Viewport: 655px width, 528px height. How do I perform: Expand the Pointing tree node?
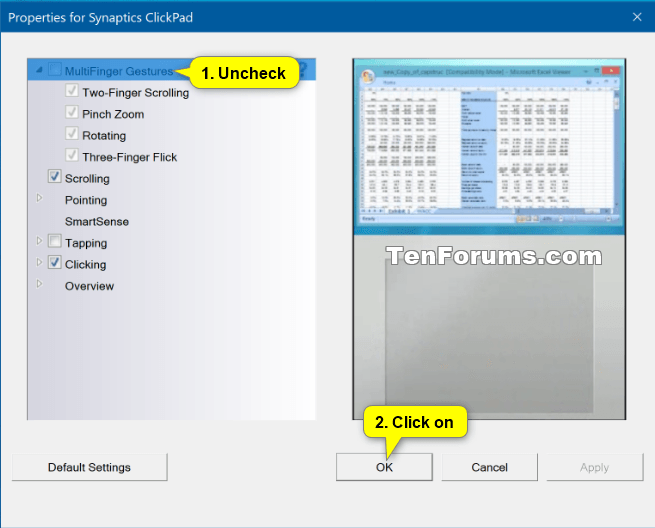(39, 198)
